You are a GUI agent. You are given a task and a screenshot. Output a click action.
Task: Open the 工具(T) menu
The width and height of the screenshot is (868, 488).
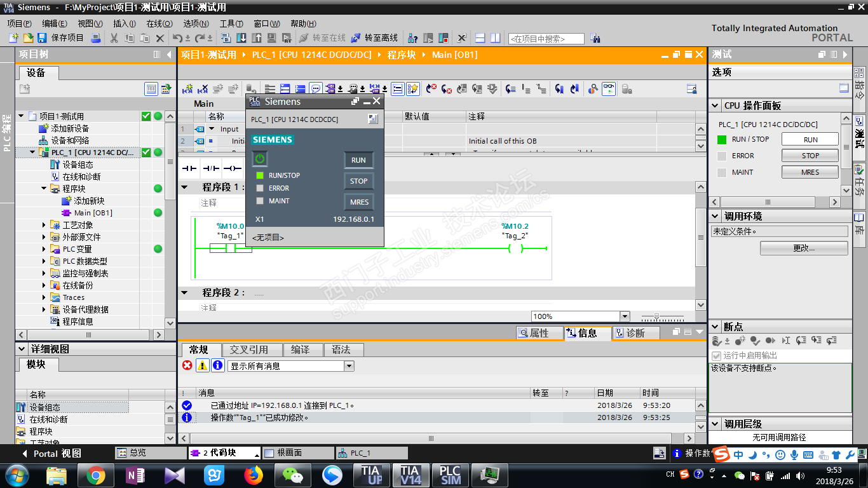pyautogui.click(x=231, y=24)
